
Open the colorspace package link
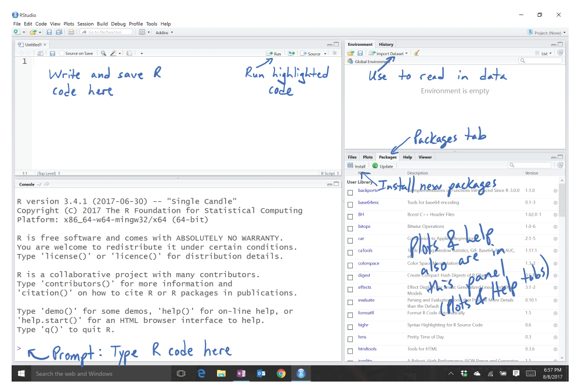tap(368, 263)
